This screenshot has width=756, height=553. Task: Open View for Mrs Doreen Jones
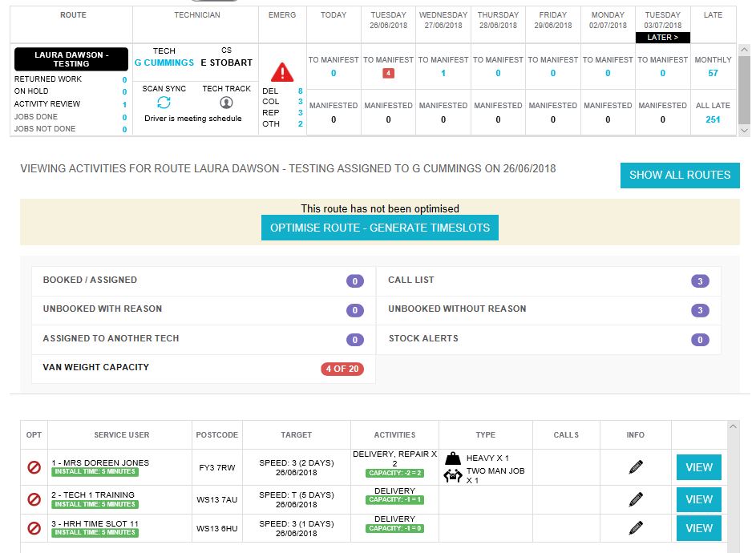tap(698, 467)
